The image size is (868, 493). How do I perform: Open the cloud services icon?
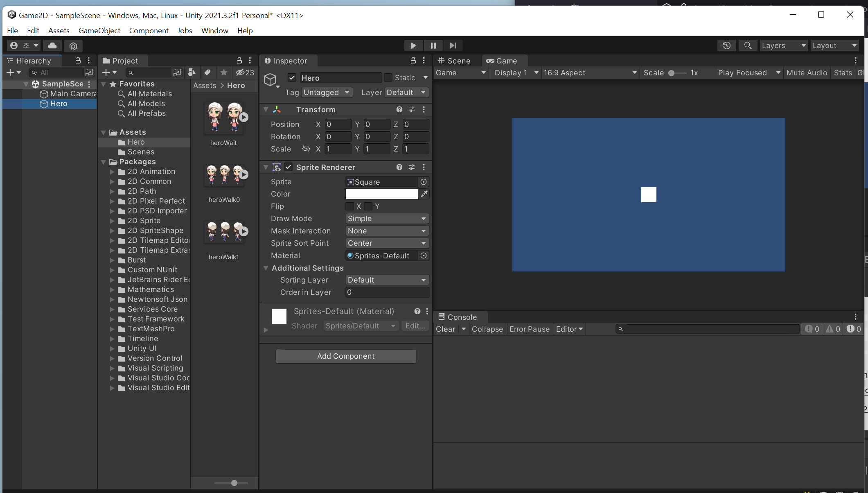[52, 45]
